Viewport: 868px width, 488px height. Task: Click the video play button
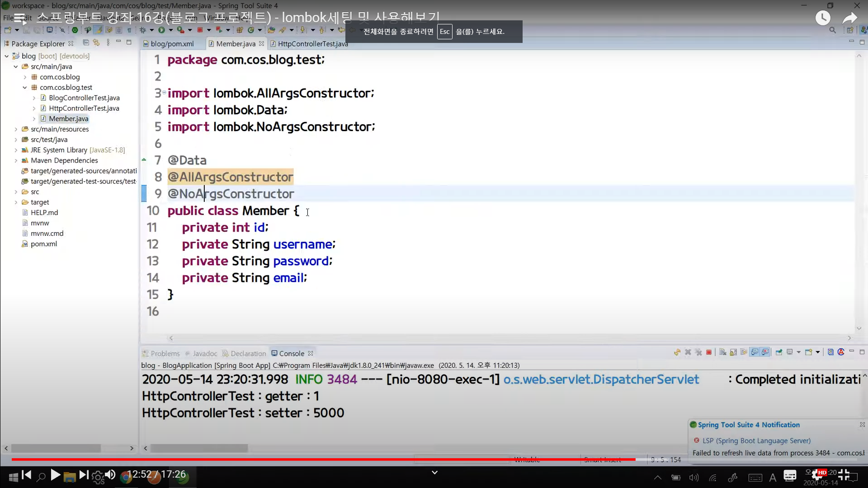(x=55, y=475)
